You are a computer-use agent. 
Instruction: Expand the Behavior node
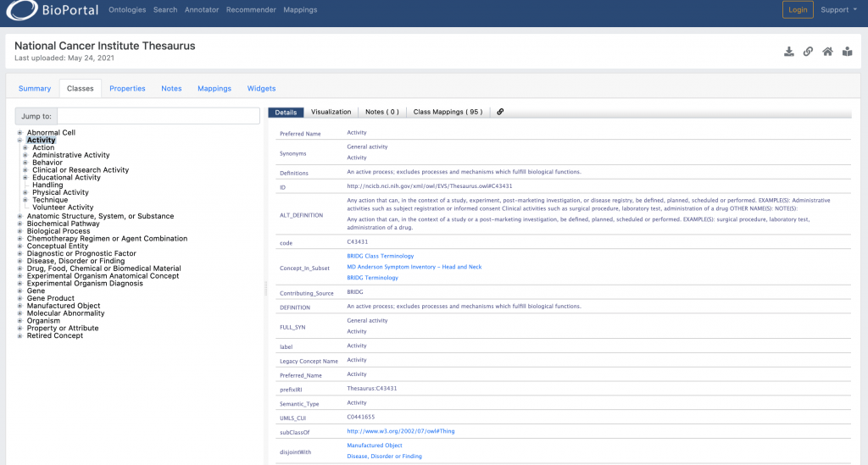pyautogui.click(x=25, y=163)
